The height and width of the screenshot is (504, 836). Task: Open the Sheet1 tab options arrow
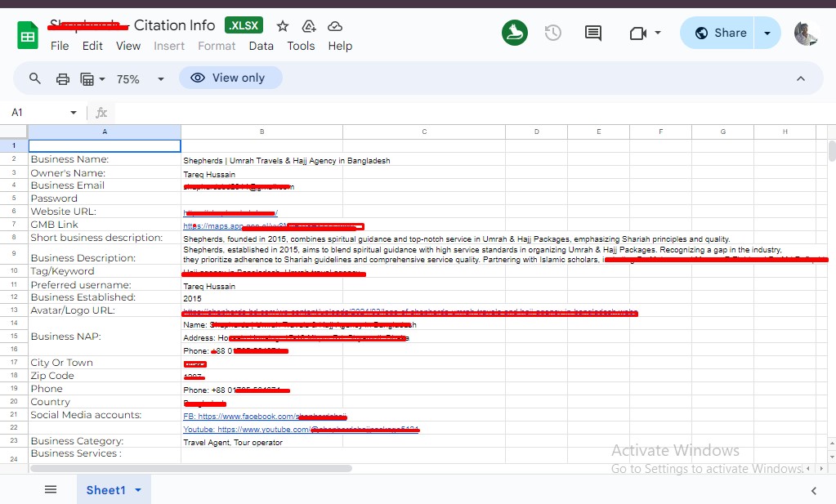[138, 490]
